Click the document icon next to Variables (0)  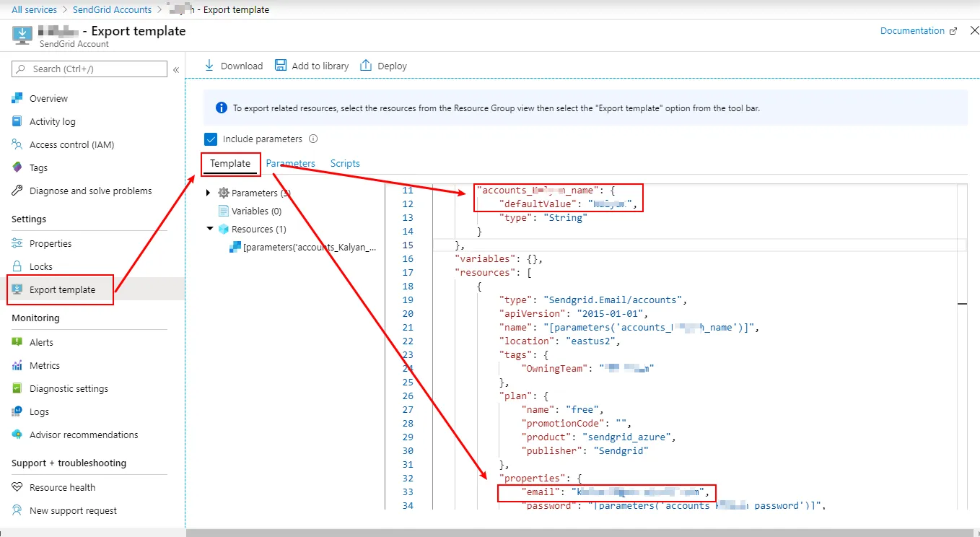coord(224,211)
